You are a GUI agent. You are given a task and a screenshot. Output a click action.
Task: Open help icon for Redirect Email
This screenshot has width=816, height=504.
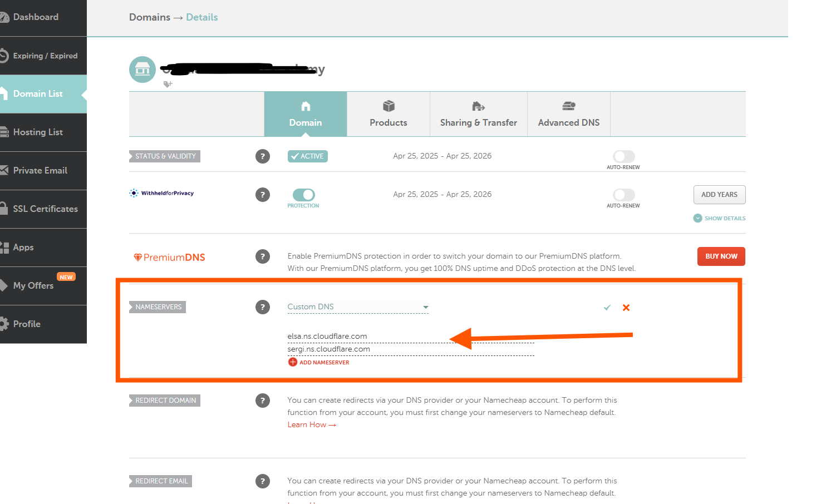[x=263, y=481]
